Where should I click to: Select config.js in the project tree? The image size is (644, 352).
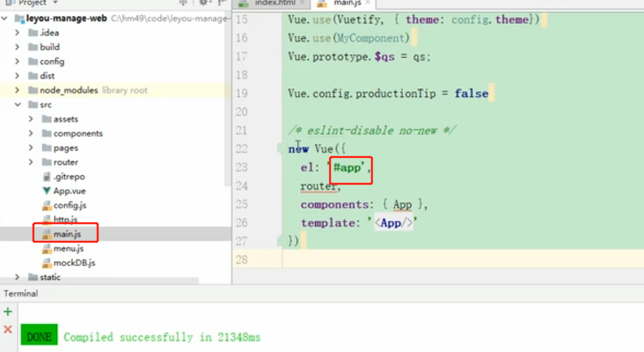tap(70, 205)
